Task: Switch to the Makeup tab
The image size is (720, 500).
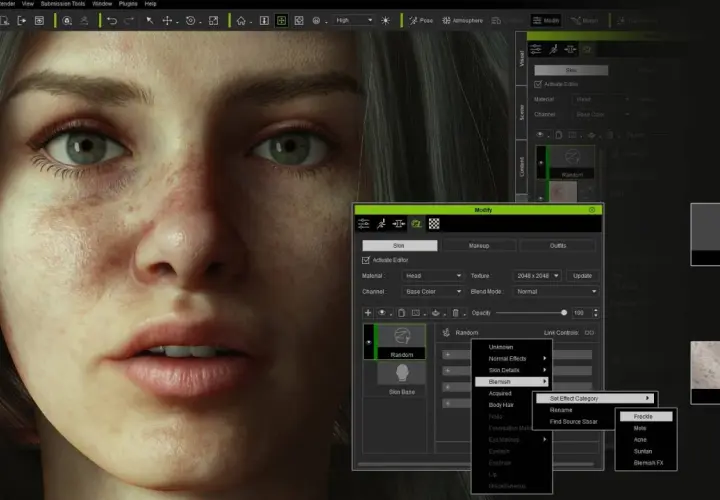Action: pos(479,246)
